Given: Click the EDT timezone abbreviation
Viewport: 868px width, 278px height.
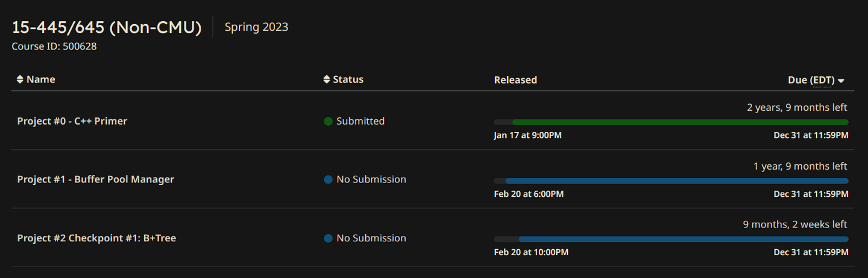Looking at the screenshot, I should (x=823, y=80).
